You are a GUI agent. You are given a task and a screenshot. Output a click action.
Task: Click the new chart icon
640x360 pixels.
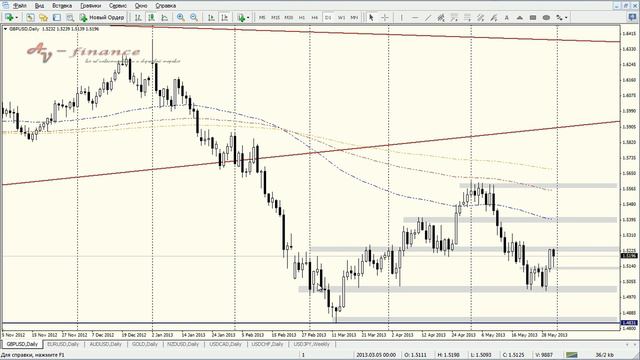coord(9,18)
